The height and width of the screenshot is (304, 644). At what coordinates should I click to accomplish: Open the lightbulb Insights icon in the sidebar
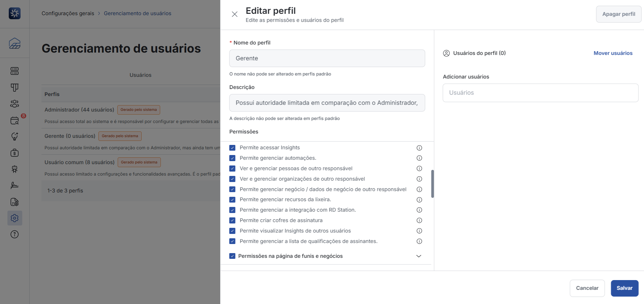tap(14, 136)
